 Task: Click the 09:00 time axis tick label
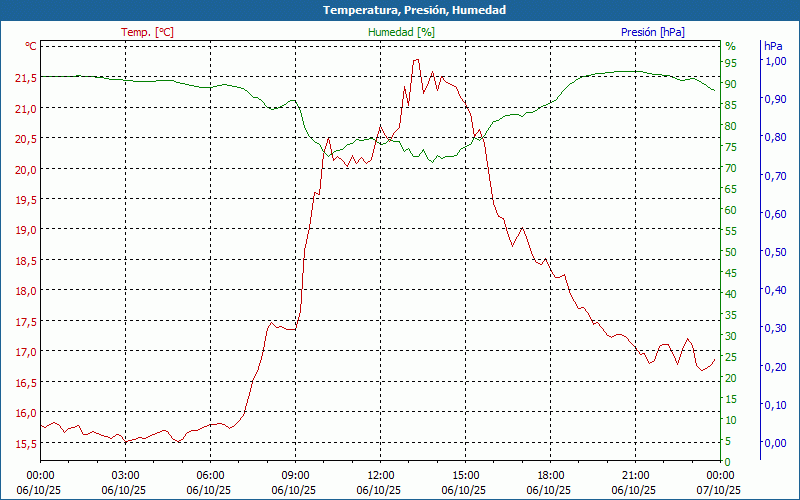(x=295, y=475)
